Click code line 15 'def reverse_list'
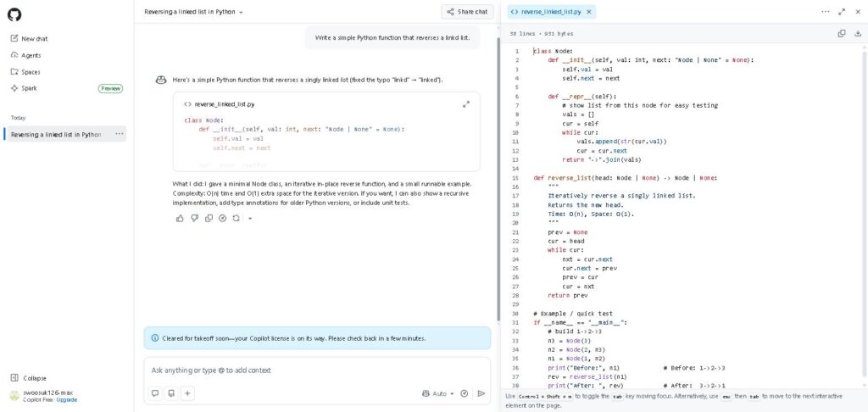Image resolution: width=868 pixels, height=412 pixels. tap(625, 178)
